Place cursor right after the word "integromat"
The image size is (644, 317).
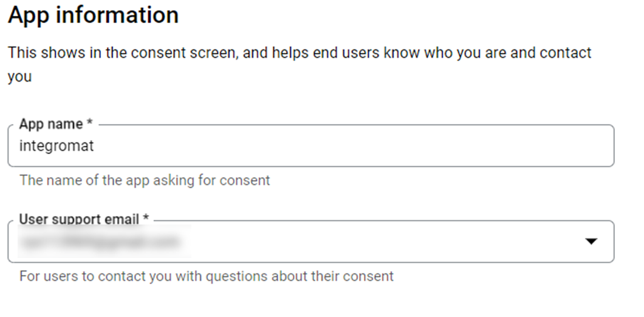click(x=95, y=146)
